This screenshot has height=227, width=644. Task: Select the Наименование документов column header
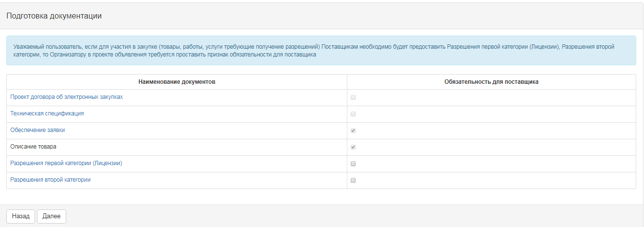177,82
